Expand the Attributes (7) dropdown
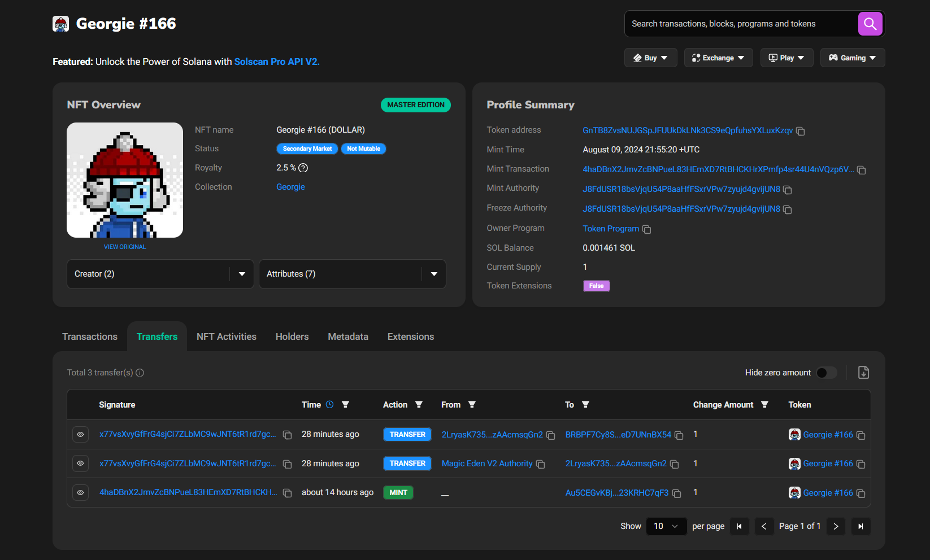 352,274
